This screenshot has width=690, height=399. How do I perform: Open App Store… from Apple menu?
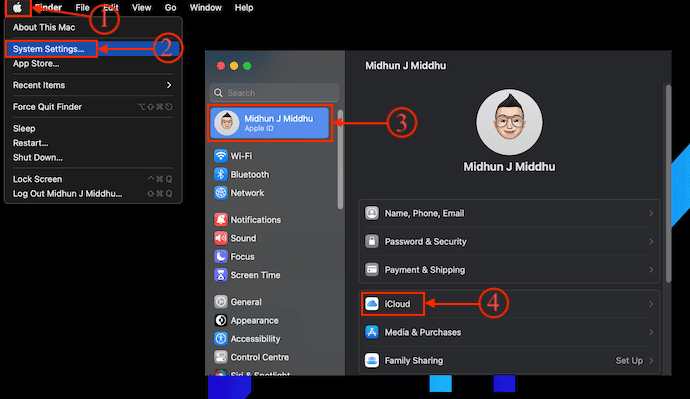[36, 63]
